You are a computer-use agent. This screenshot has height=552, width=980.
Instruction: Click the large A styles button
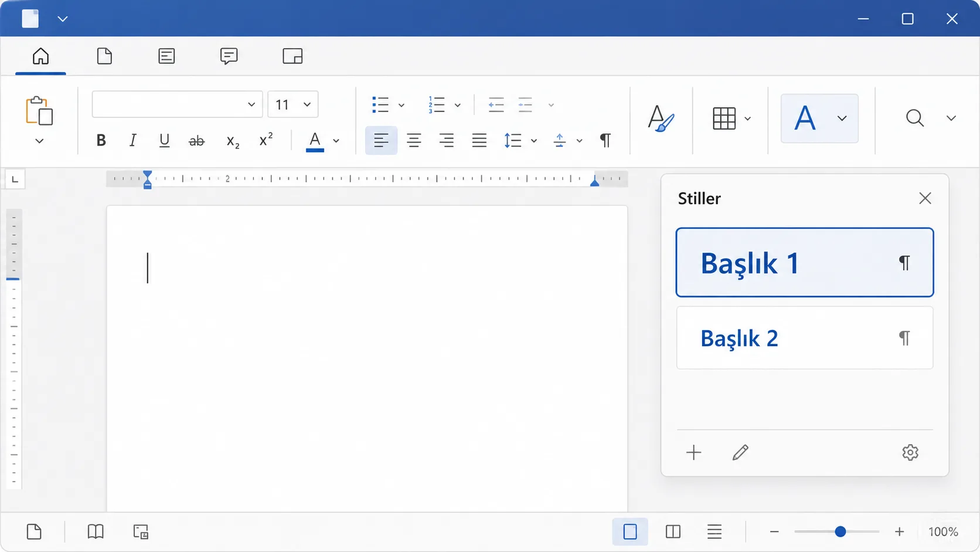click(805, 118)
